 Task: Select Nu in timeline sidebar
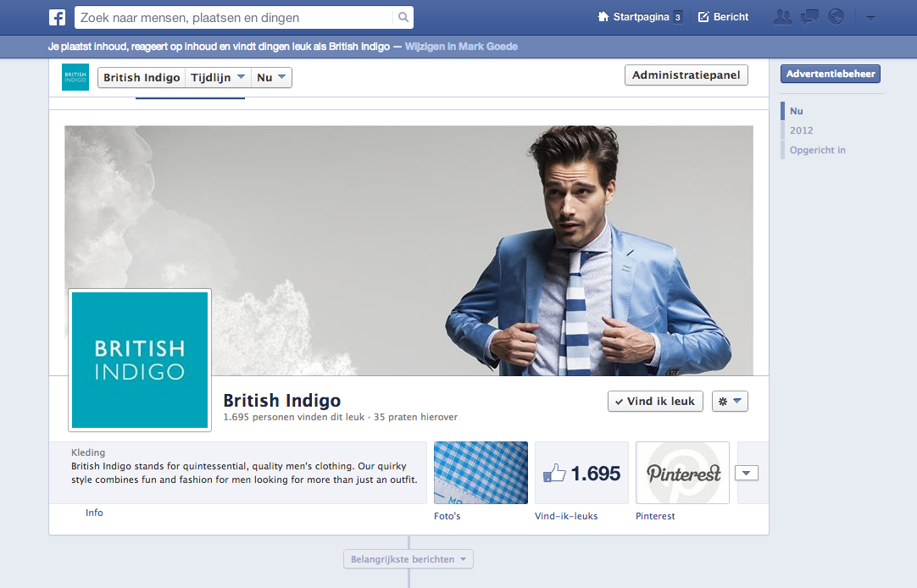(797, 111)
